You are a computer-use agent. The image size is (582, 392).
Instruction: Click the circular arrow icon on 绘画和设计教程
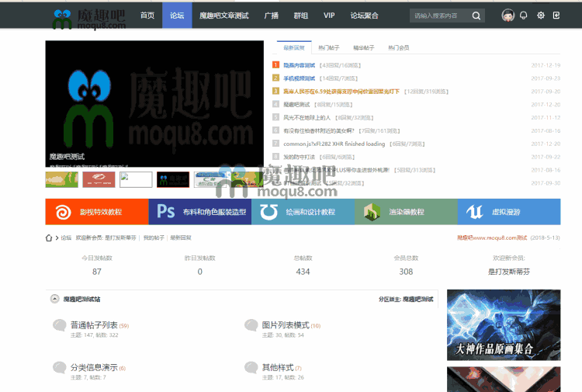[268, 212]
